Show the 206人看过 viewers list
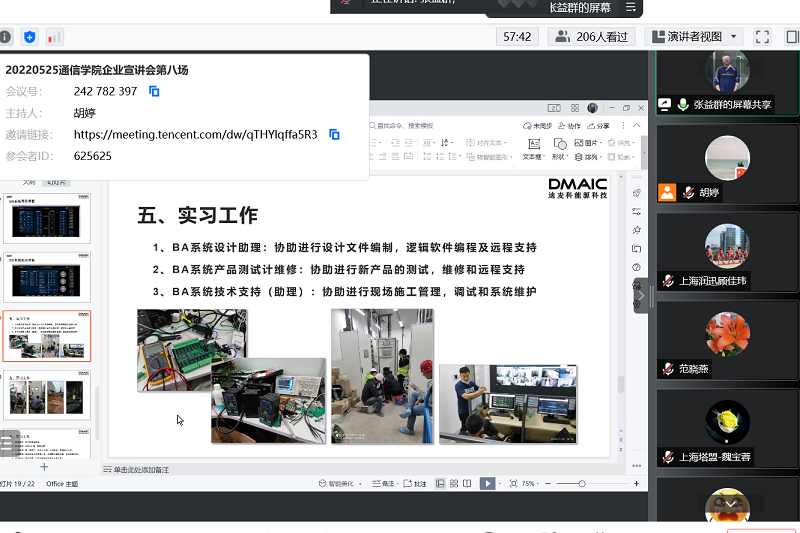800x533 pixels. pos(592,37)
